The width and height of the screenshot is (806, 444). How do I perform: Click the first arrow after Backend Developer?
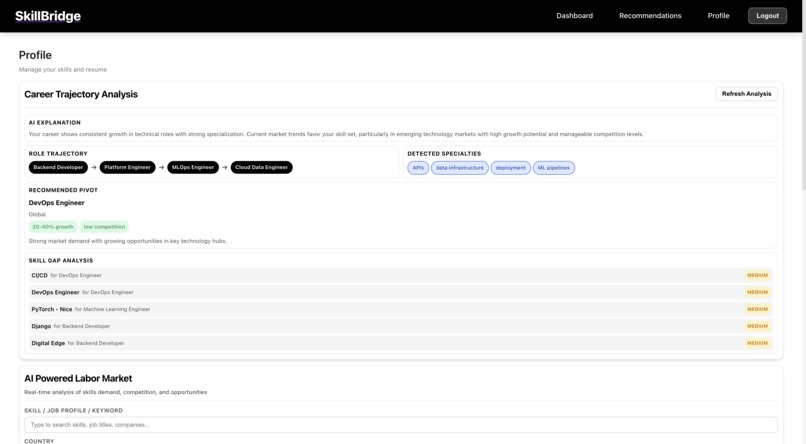(94, 168)
